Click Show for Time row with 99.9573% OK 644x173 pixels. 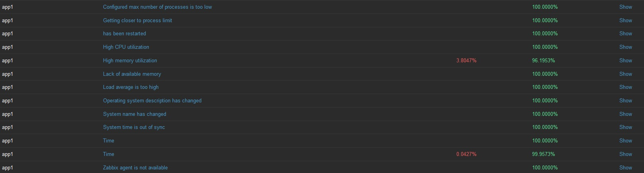pyautogui.click(x=625, y=154)
